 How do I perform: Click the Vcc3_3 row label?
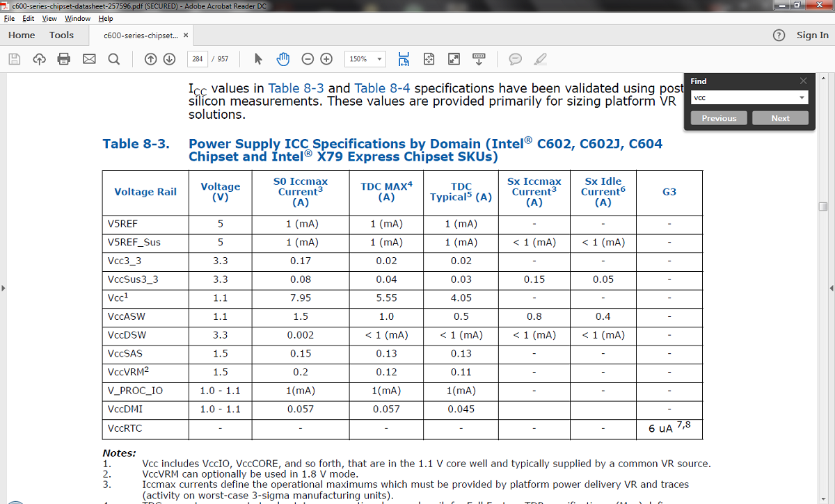coord(123,261)
